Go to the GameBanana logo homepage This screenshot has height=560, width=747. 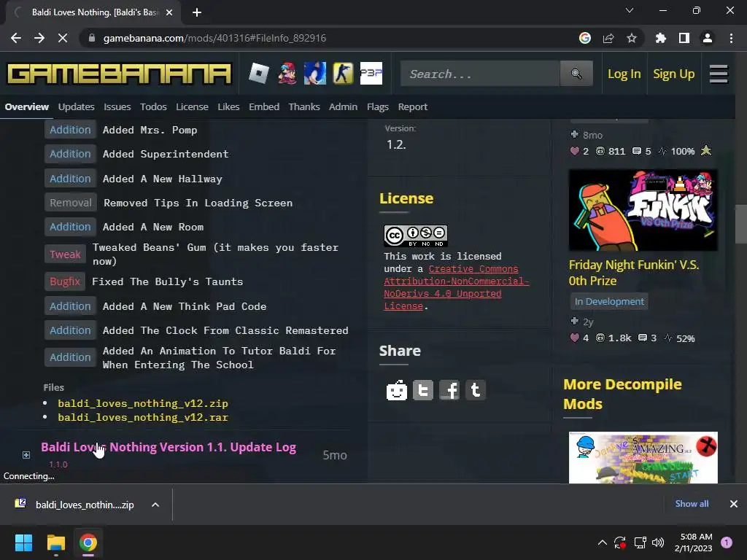119,74
